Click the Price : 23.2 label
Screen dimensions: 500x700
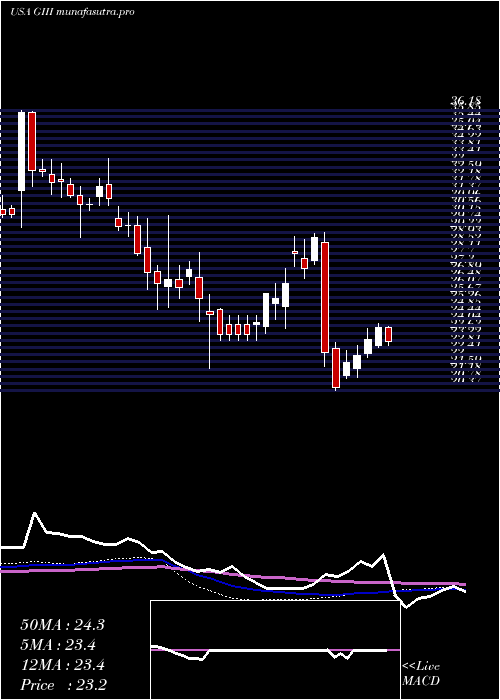62,685
